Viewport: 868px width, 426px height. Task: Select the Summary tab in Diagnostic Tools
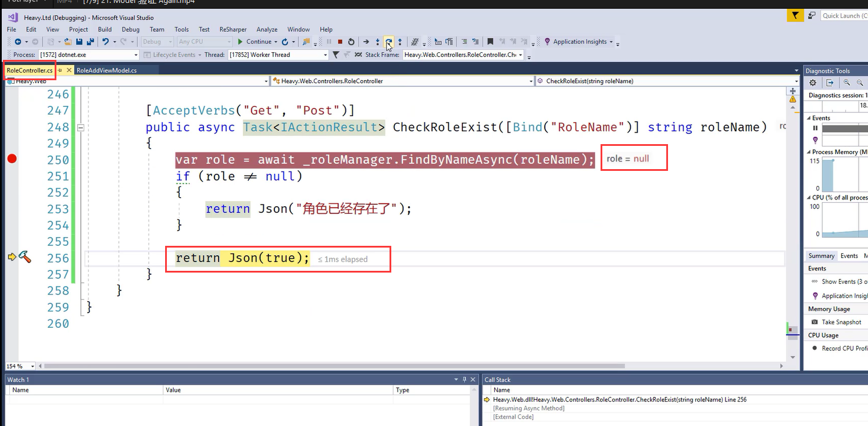821,256
